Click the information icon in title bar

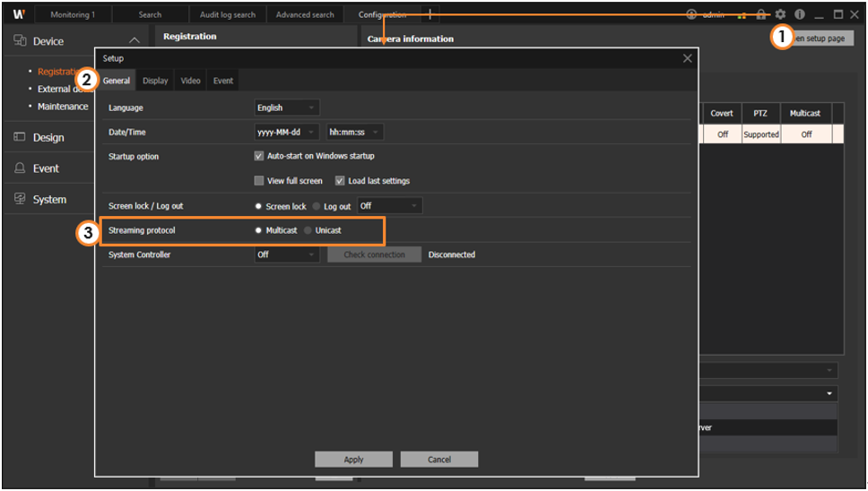800,14
